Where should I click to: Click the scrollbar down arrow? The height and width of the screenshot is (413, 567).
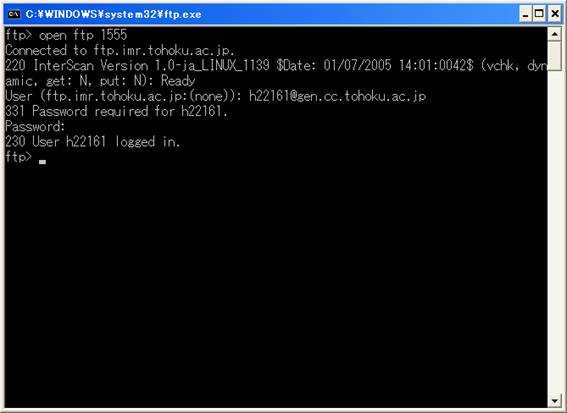pos(554,400)
